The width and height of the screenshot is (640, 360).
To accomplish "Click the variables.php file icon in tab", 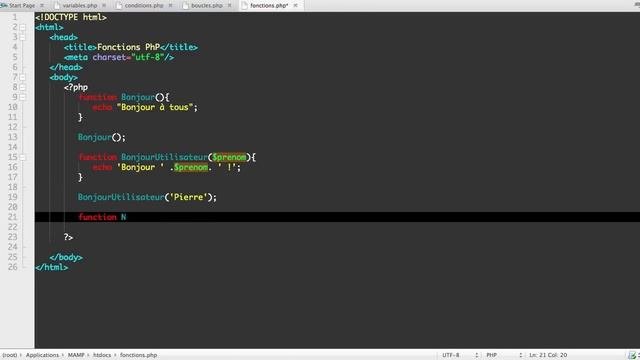I will pyautogui.click(x=57, y=5).
